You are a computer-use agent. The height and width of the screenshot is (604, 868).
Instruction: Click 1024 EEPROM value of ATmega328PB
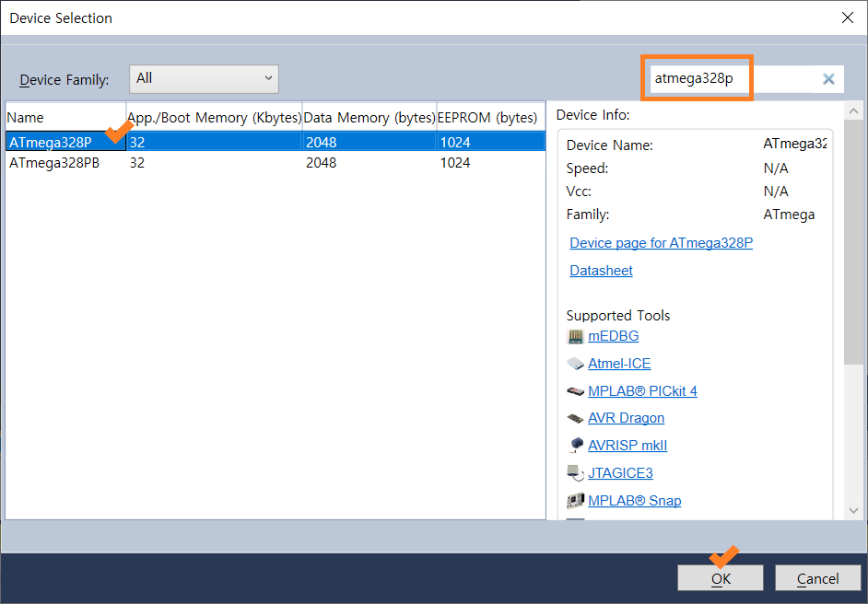455,163
